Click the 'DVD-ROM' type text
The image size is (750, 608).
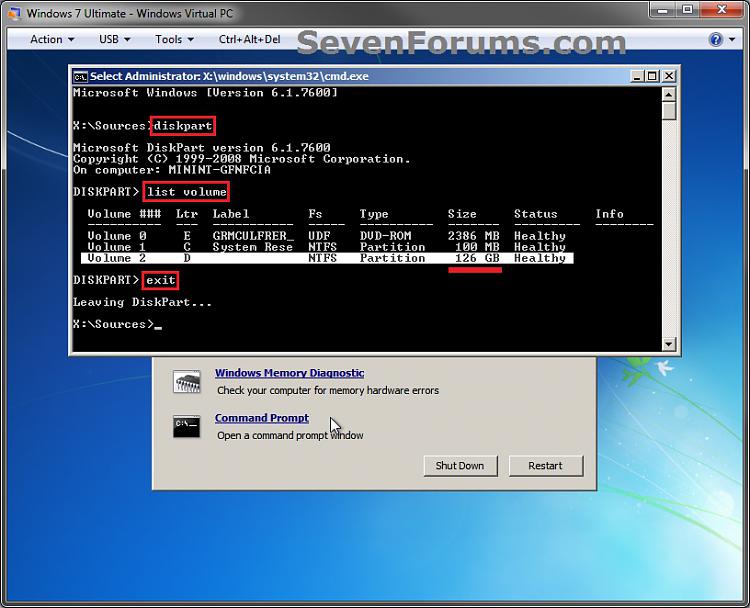(x=386, y=236)
